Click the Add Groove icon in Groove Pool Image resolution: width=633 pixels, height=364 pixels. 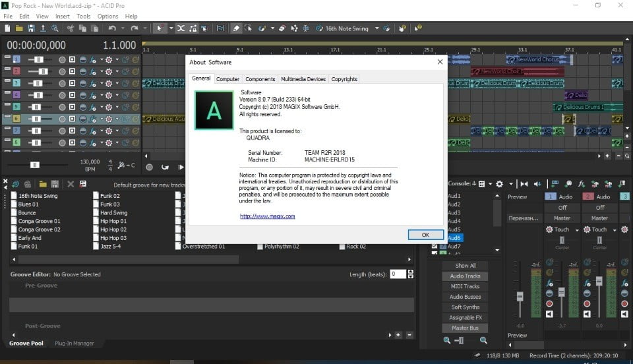pos(15,184)
